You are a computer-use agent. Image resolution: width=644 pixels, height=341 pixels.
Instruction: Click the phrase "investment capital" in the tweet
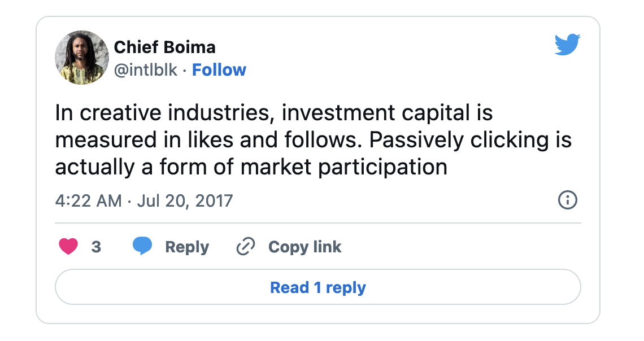point(374,113)
